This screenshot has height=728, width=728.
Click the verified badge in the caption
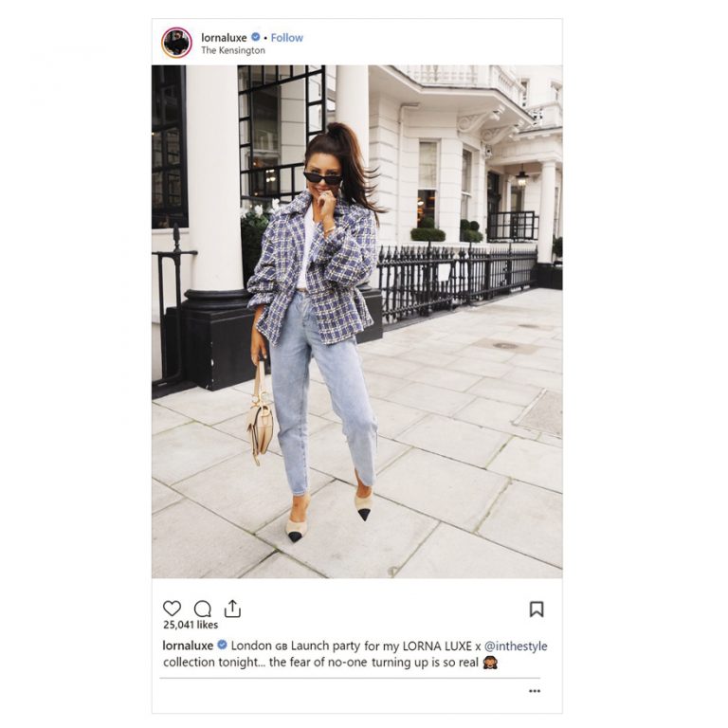222,645
